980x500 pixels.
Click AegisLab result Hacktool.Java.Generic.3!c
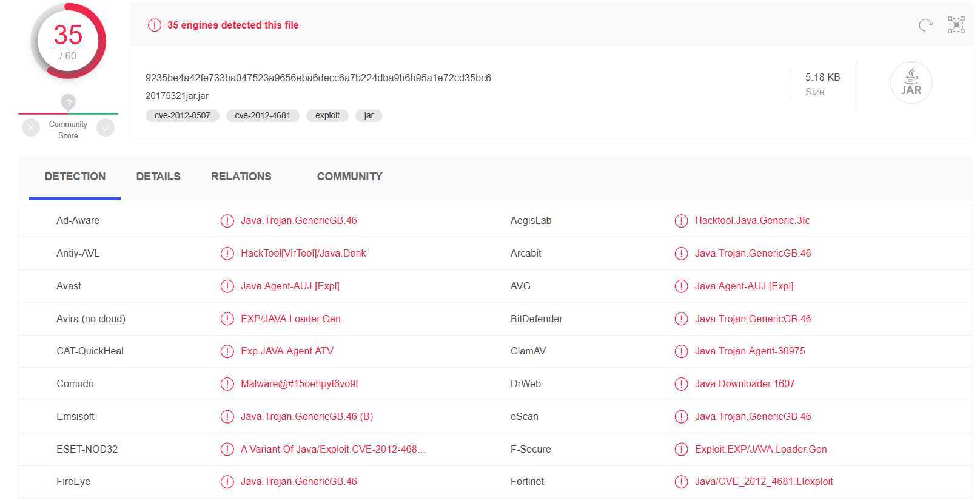752,221
